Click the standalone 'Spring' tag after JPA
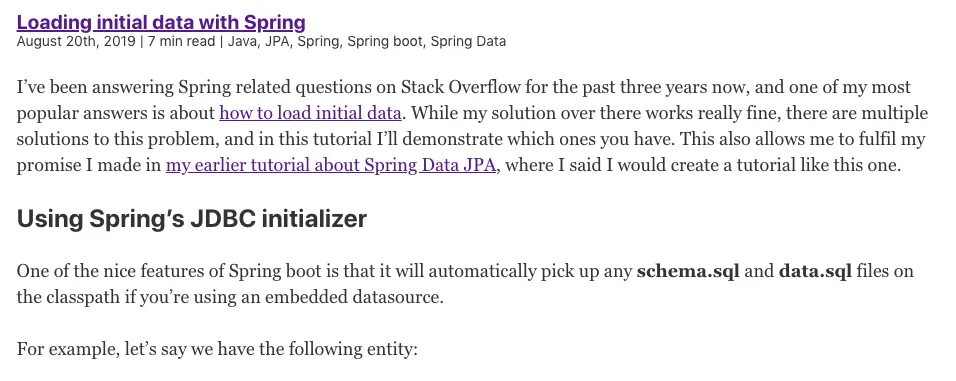Screen dimensions: 956x381 click(x=319, y=41)
